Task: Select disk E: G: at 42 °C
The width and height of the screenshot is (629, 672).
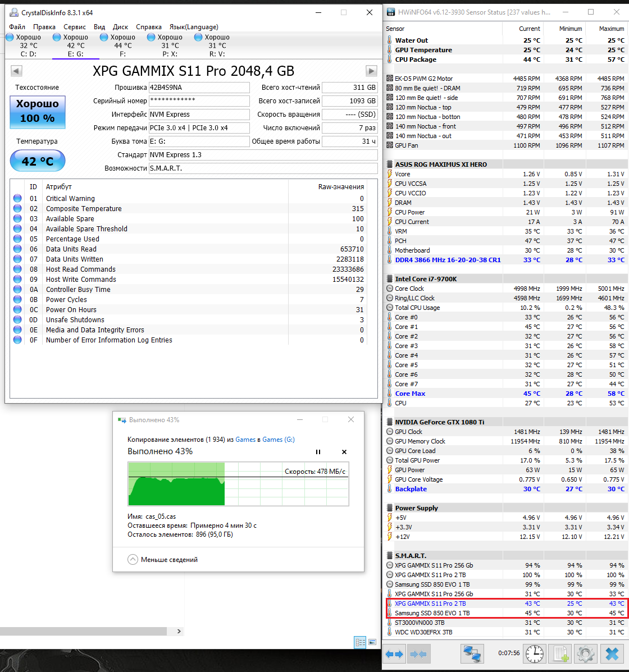Action: tap(75, 45)
